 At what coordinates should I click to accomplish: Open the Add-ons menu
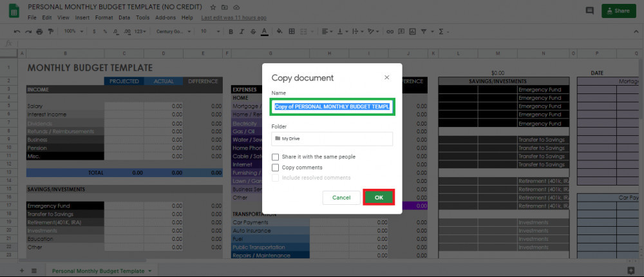(x=166, y=17)
